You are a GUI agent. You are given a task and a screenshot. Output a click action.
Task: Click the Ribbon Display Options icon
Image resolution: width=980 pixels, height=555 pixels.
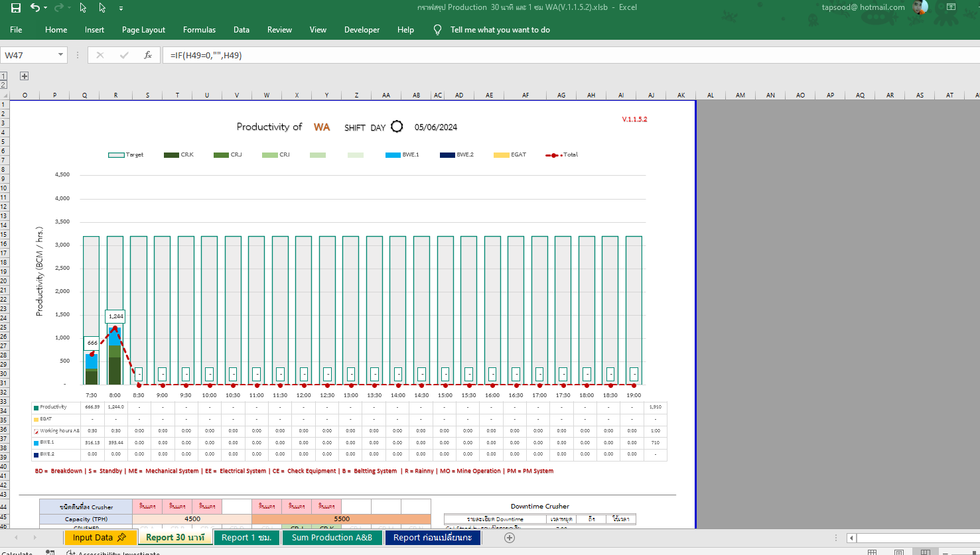[951, 7]
